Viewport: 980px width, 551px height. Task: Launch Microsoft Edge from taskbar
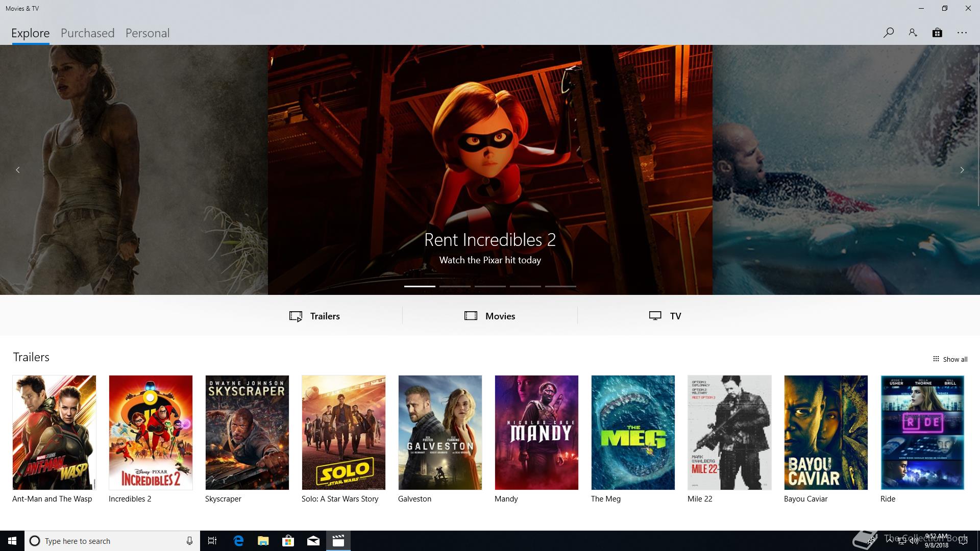coord(238,541)
